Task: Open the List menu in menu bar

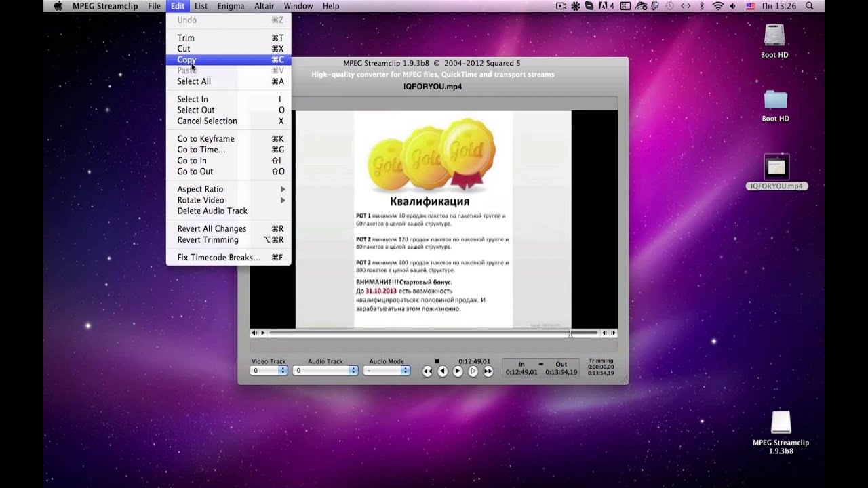Action: coord(201,6)
